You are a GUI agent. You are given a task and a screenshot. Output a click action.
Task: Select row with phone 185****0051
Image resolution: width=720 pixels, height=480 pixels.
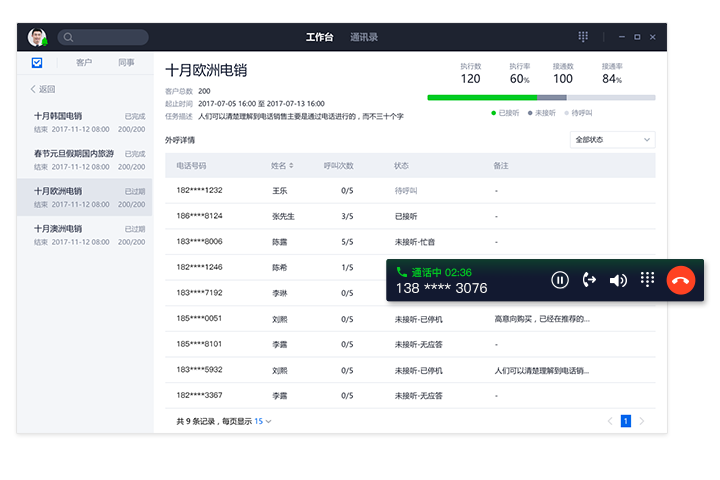410,319
